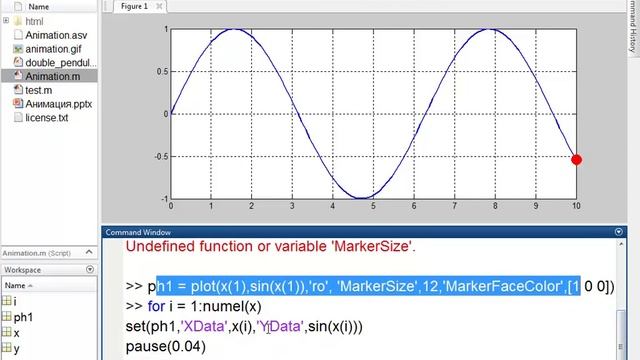Viewport: 640px width, 360px height.
Task: Click the Анимация.pptx PowerPoint icon
Action: (x=18, y=104)
